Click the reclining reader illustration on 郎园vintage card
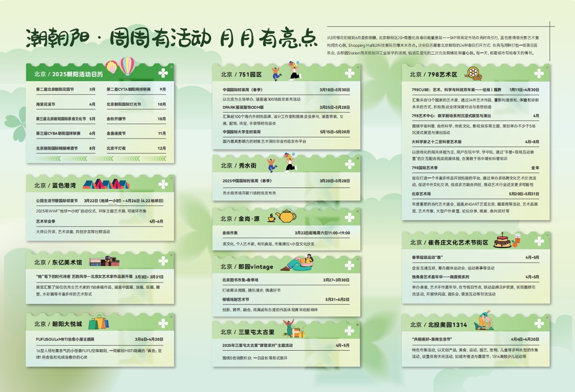 298,263
